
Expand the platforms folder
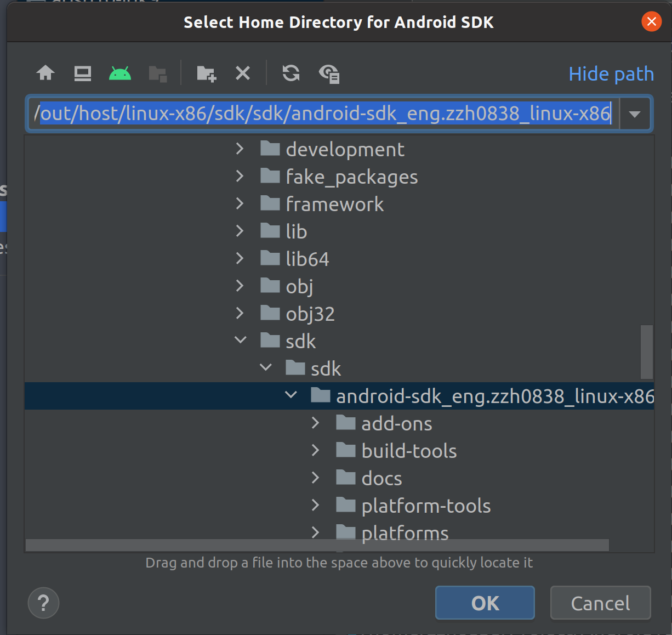click(315, 532)
